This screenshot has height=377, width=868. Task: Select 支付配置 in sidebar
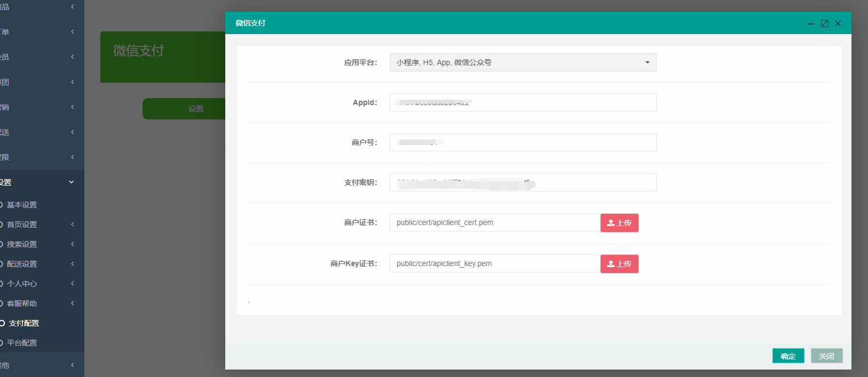[x=24, y=323]
